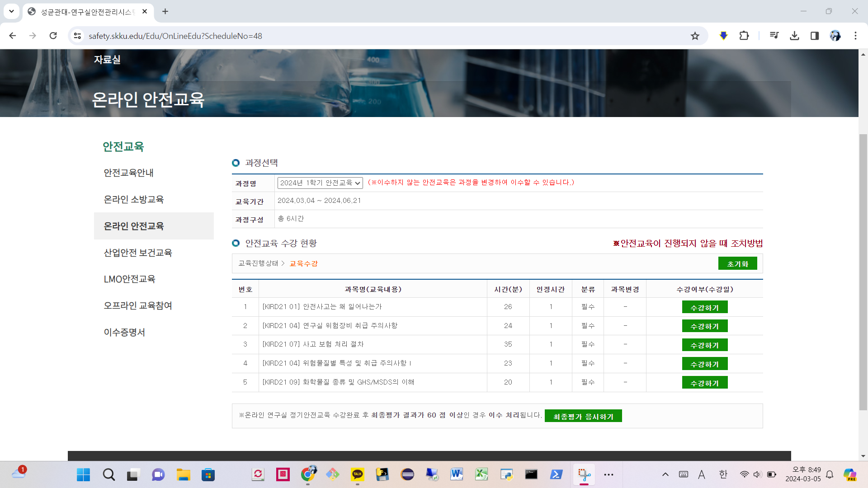This screenshot has height=488, width=868.
Task: Open the 안전교육이 진행되지 않을 때 조치방법 link
Action: (x=688, y=244)
